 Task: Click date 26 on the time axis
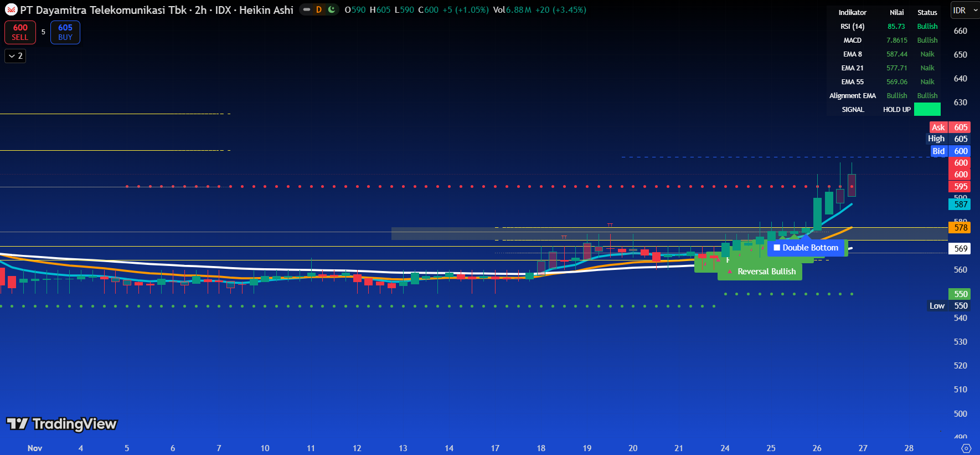click(817, 448)
